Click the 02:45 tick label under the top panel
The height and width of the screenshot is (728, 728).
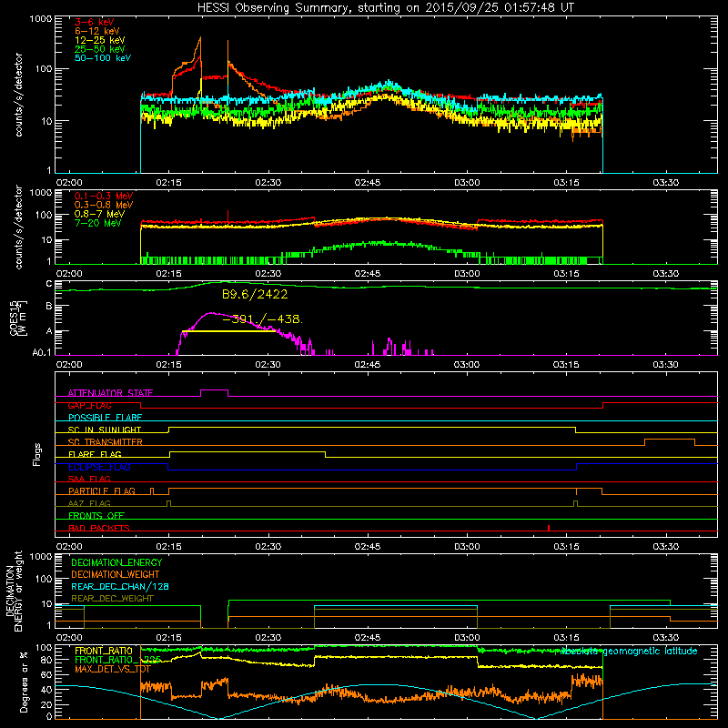pos(368,183)
